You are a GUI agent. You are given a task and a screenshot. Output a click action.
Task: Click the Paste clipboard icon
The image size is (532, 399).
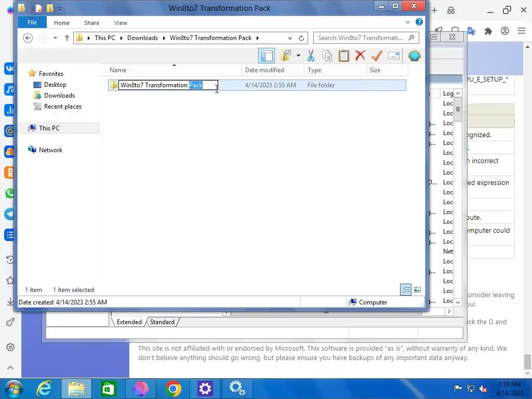(344, 56)
